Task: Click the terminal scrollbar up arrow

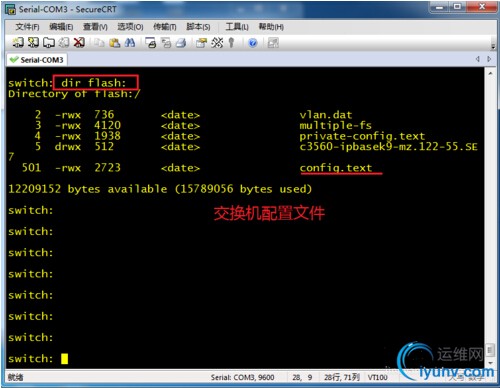Action: (490, 73)
